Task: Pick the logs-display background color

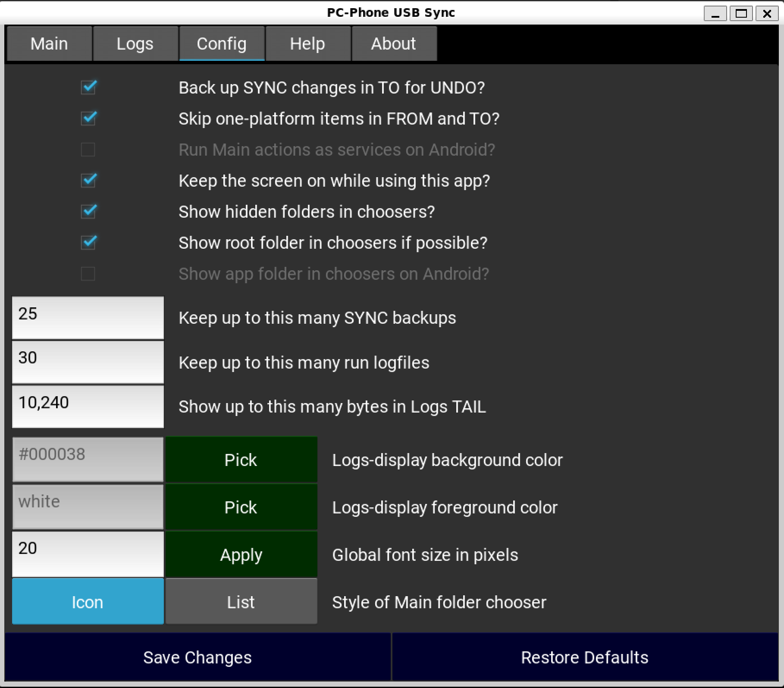Action: [241, 460]
